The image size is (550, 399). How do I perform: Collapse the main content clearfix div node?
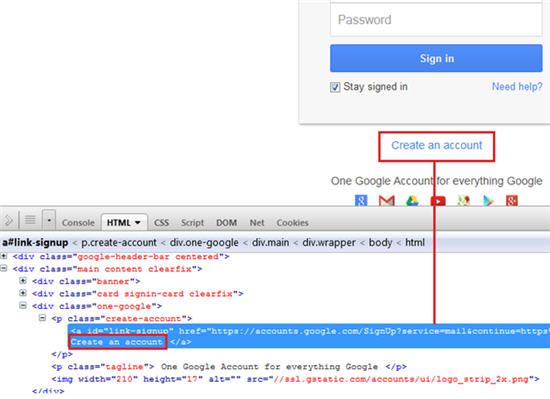coord(4,268)
